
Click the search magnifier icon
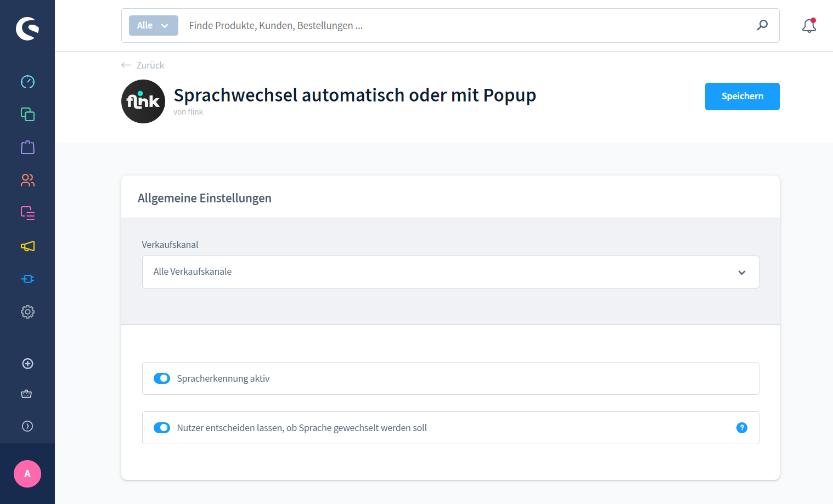pyautogui.click(x=762, y=25)
